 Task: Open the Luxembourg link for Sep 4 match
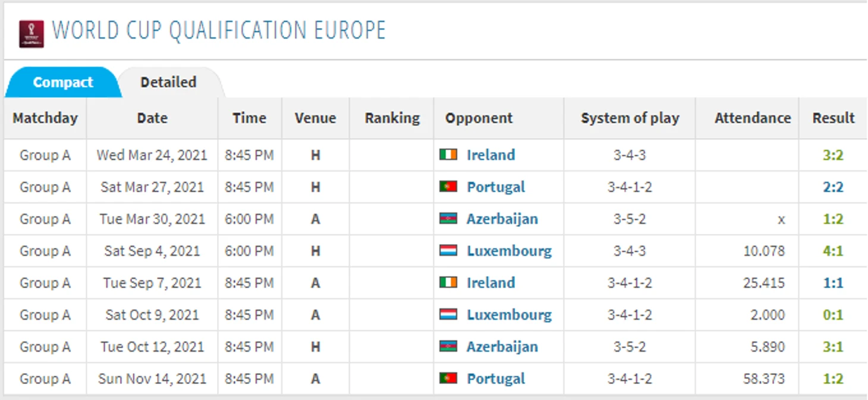(509, 251)
